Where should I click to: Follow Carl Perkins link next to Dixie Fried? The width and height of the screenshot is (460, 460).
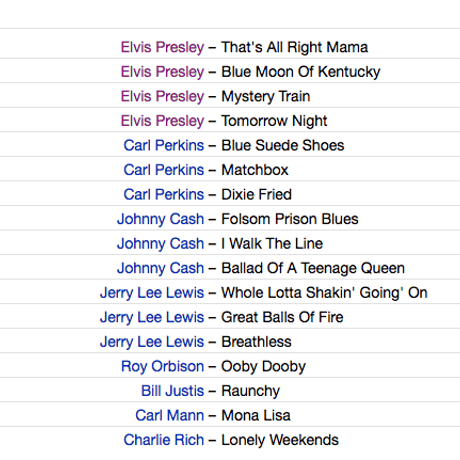[x=164, y=195]
